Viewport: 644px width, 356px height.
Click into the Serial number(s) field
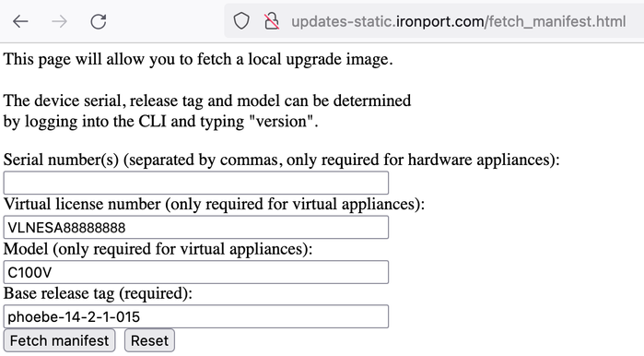click(196, 183)
